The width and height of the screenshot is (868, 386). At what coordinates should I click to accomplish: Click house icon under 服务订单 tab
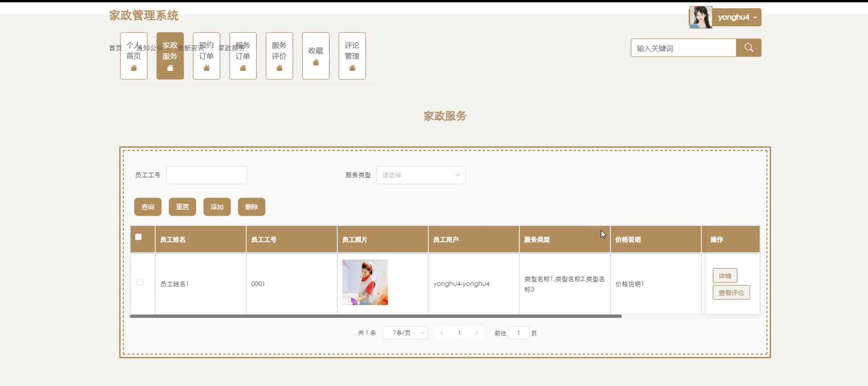243,68
